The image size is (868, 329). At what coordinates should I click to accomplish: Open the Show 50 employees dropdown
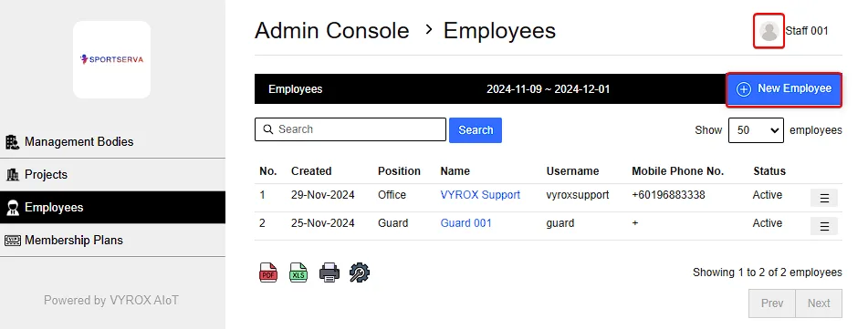pos(756,130)
